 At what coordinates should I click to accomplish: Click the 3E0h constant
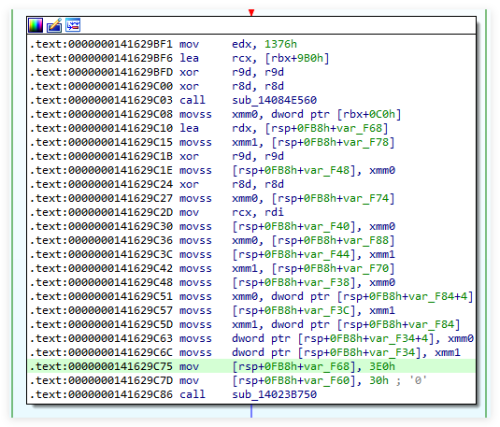click(382, 366)
